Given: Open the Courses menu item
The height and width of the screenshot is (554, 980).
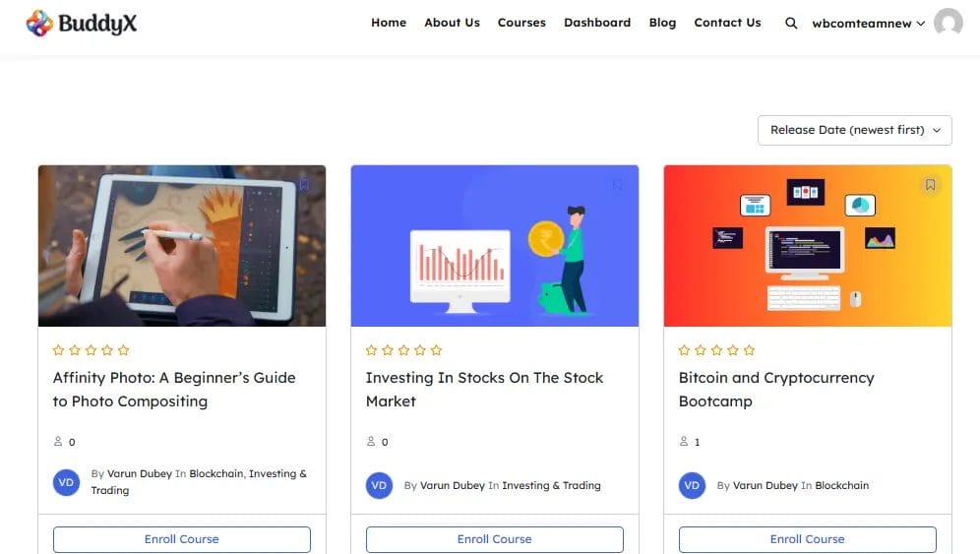Looking at the screenshot, I should pyautogui.click(x=521, y=23).
